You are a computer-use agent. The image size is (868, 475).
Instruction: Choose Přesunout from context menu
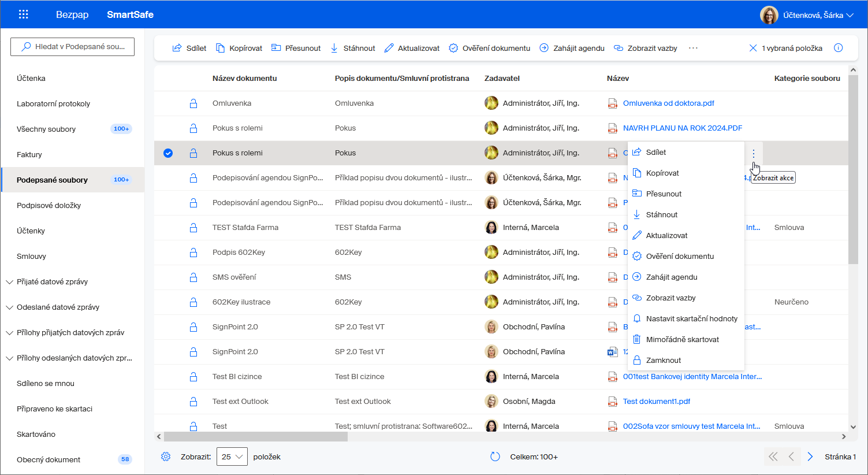686,194
